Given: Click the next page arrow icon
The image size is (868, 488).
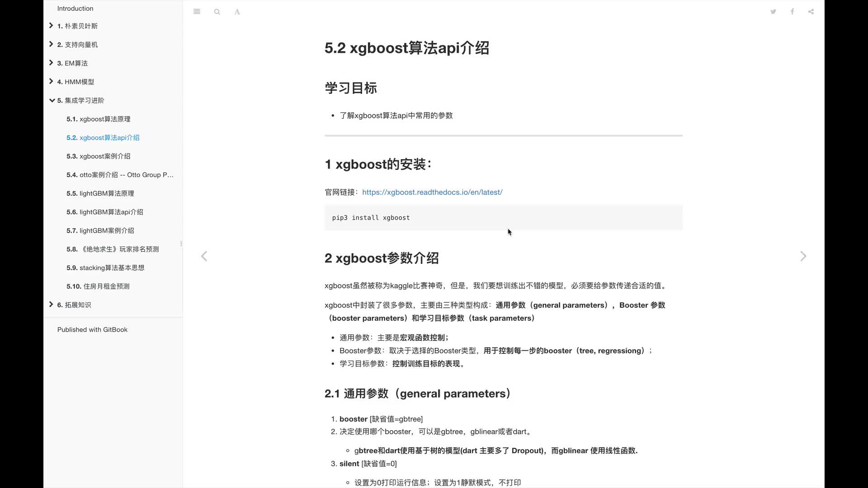Looking at the screenshot, I should point(804,256).
